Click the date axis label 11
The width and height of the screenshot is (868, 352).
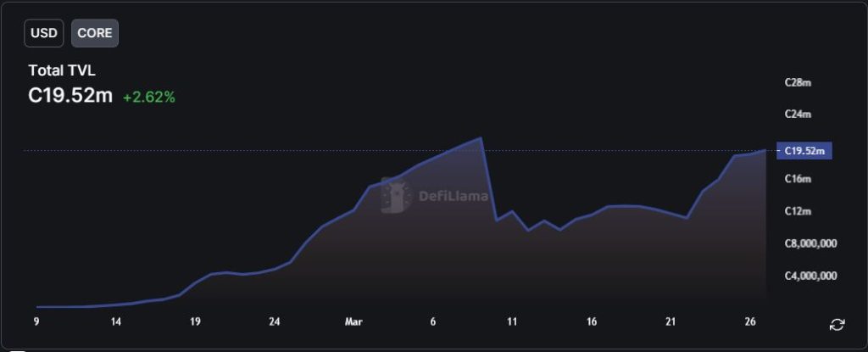coord(512,322)
